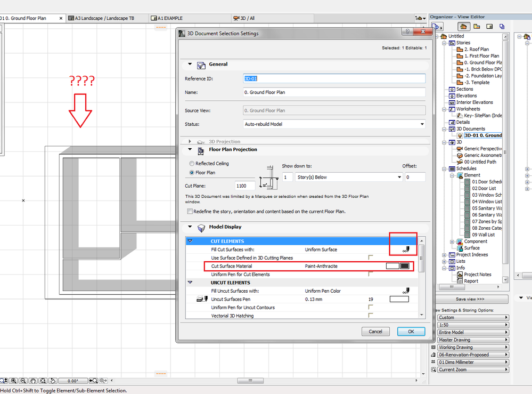Viewport: 532px width, 394px height.
Task: Open the 06-Renovation-Proposed filter button
Action: click(473, 355)
